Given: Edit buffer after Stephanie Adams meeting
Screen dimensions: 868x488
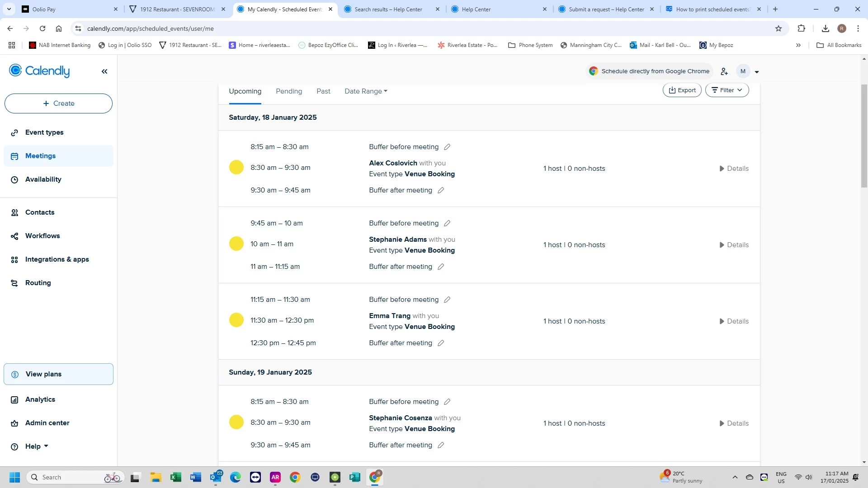Looking at the screenshot, I should 441,267.
